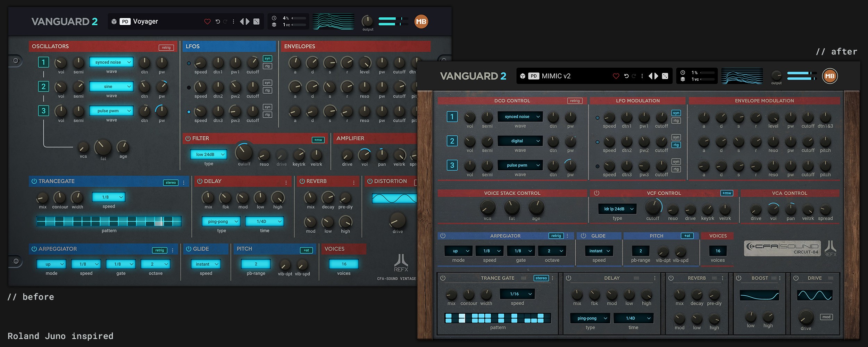The width and height of the screenshot is (868, 347).
Task: Toggle the TRANCE GATE power in MIMIC v2
Action: pos(443,278)
